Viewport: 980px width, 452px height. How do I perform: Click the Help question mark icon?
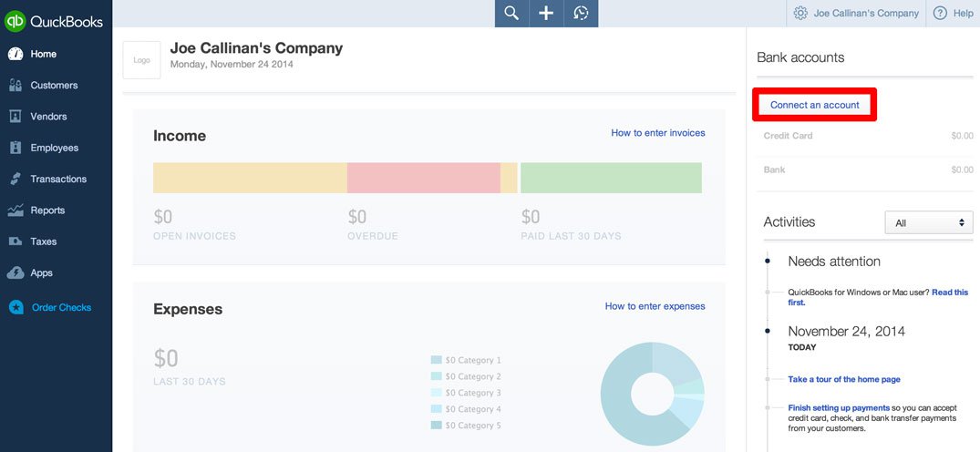(940, 14)
